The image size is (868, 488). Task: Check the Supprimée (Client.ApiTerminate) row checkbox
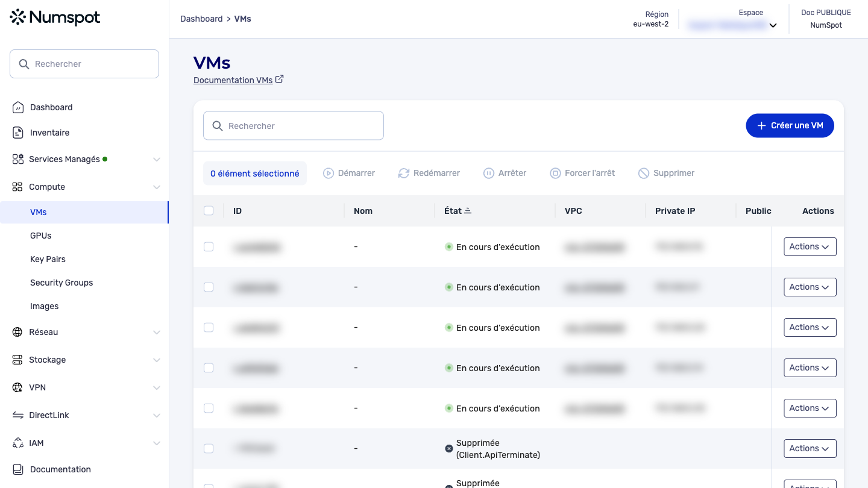pos(209,449)
